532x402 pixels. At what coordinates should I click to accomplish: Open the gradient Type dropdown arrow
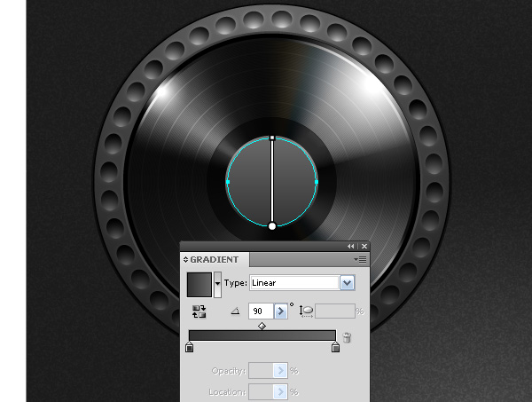click(x=347, y=283)
